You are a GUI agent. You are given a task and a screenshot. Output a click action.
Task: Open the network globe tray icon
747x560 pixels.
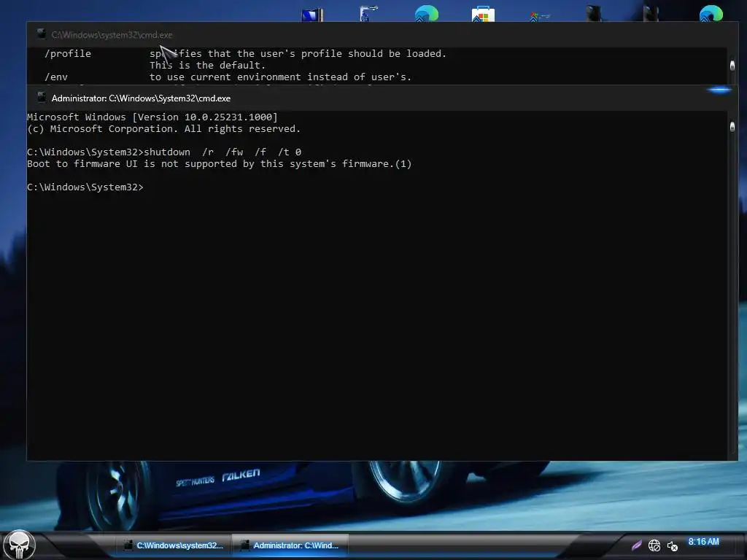pos(654,545)
